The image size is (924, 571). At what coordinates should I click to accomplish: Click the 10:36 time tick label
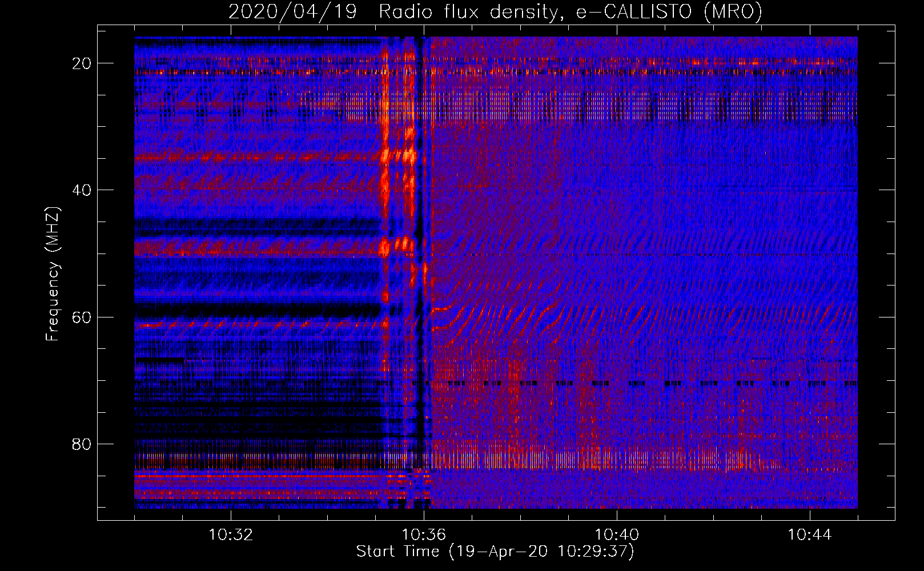(x=424, y=535)
